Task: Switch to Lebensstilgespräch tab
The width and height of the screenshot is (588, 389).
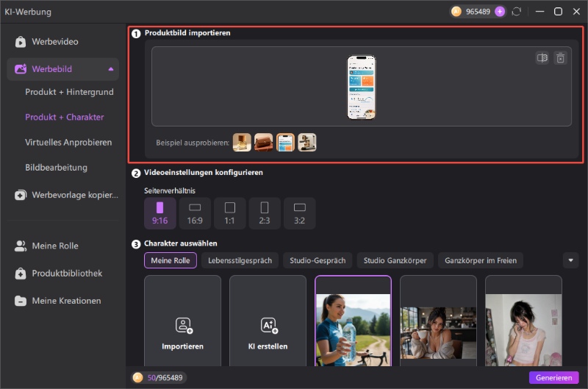Action: click(x=240, y=260)
